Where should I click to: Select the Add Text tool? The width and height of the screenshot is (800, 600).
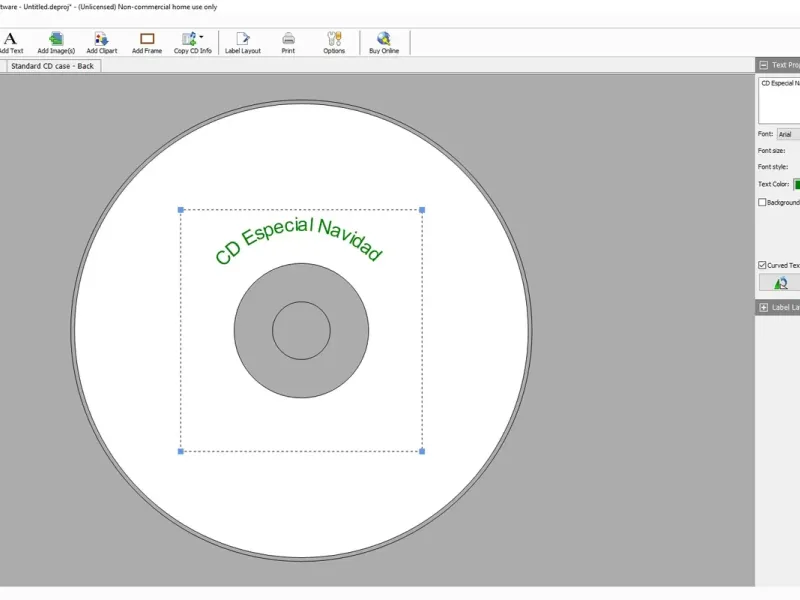coord(11,43)
